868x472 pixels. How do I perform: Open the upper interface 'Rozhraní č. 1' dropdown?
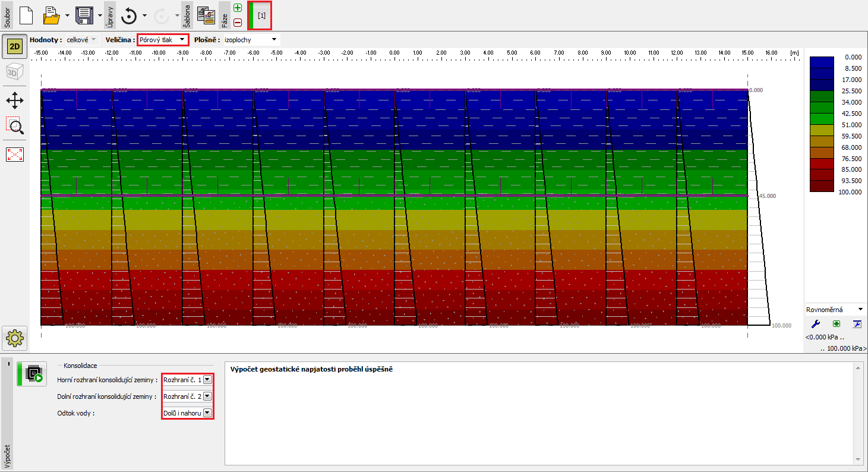pyautogui.click(x=187, y=379)
